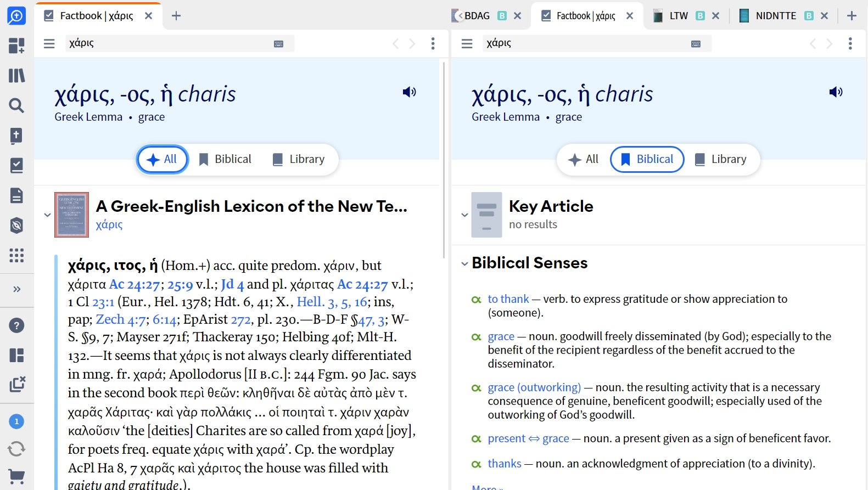Screen dimensions: 868x490
Task: Open the Greek keyboard icon in left search box
Action: point(278,44)
